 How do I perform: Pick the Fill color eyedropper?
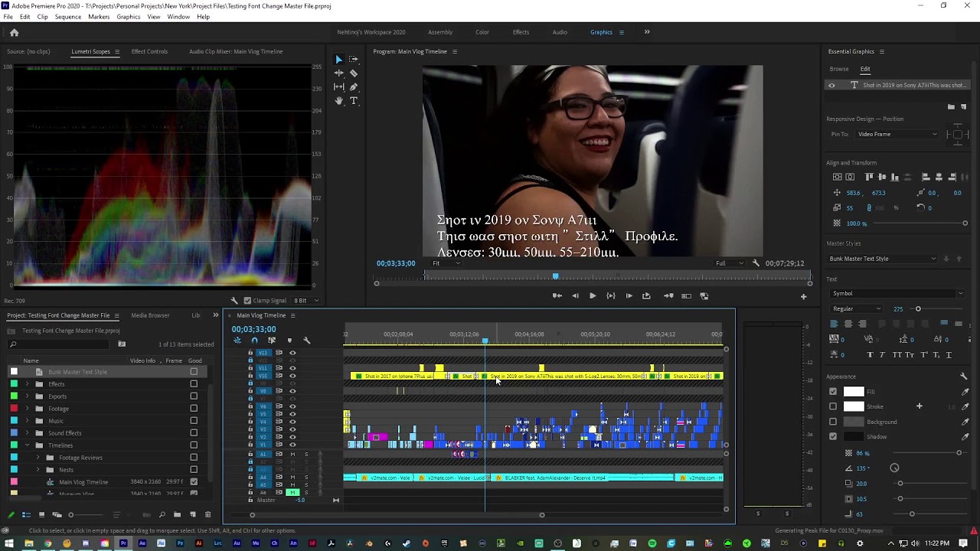(965, 392)
